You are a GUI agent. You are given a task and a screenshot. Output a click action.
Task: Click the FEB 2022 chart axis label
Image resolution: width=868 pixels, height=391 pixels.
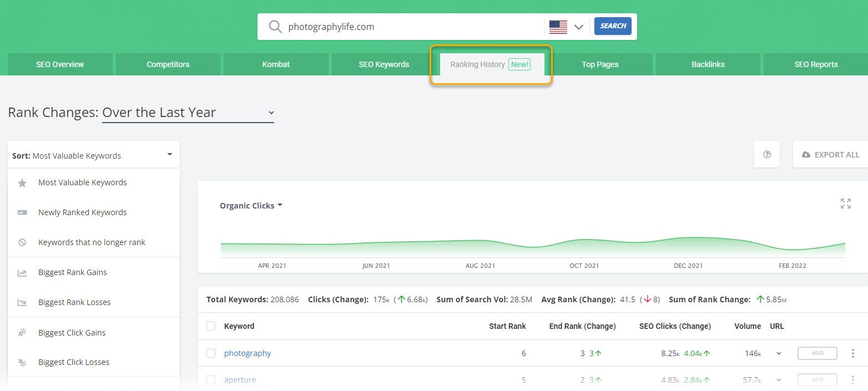pyautogui.click(x=793, y=266)
